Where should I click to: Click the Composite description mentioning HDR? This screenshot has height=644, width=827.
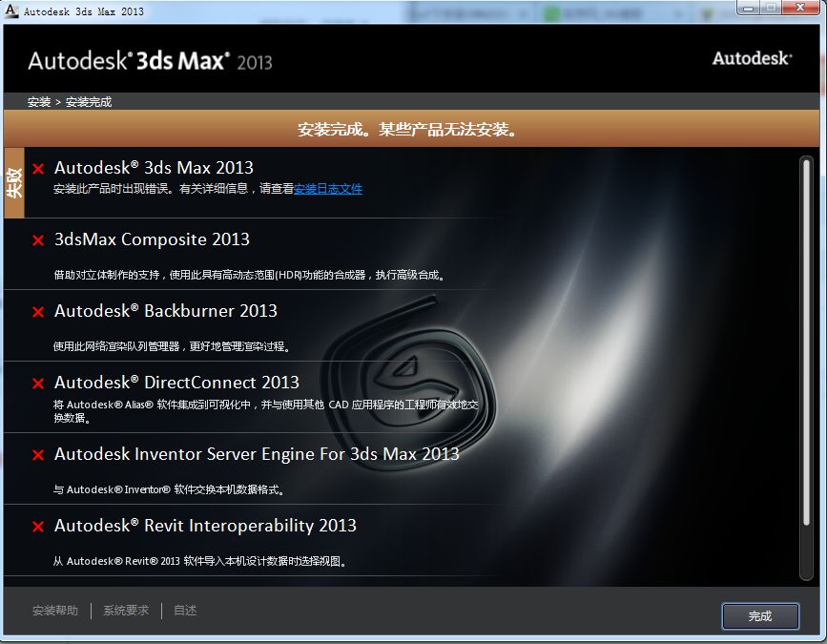[x=250, y=275]
